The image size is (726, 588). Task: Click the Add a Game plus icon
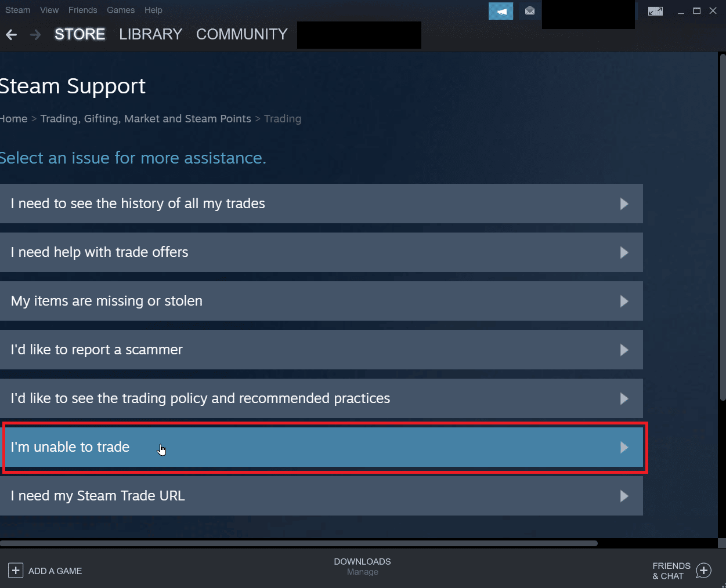click(x=16, y=571)
